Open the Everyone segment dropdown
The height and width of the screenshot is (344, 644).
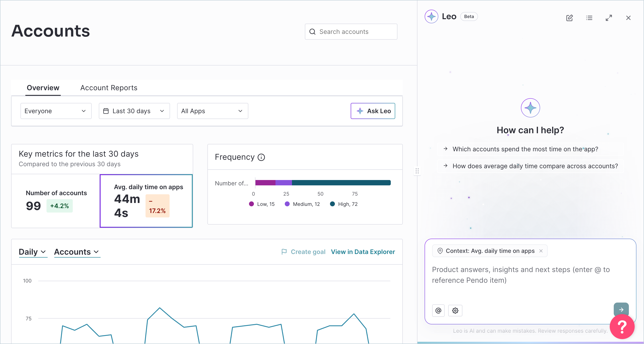point(56,111)
